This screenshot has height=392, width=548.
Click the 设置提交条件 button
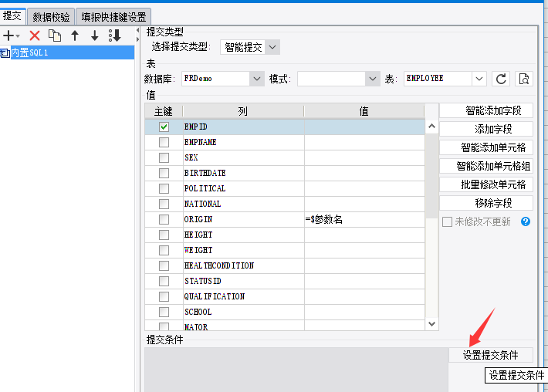pos(491,355)
